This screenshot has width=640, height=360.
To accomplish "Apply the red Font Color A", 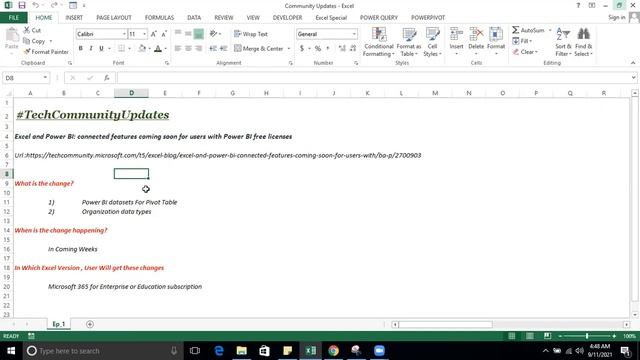I will click(x=158, y=49).
